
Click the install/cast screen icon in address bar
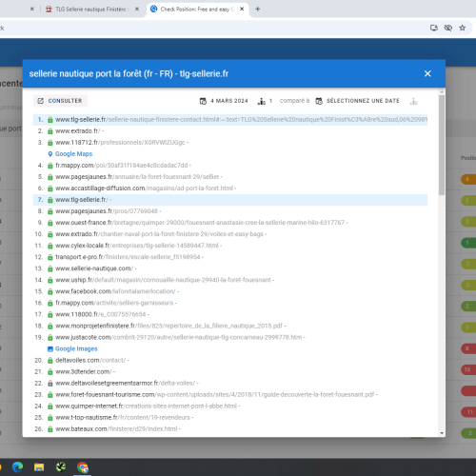click(434, 28)
